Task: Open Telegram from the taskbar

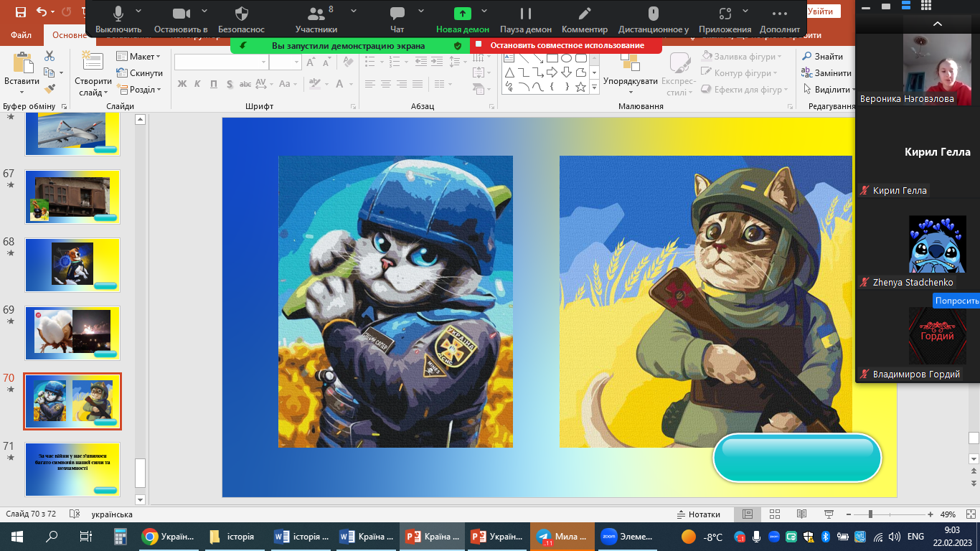Action: (562, 536)
